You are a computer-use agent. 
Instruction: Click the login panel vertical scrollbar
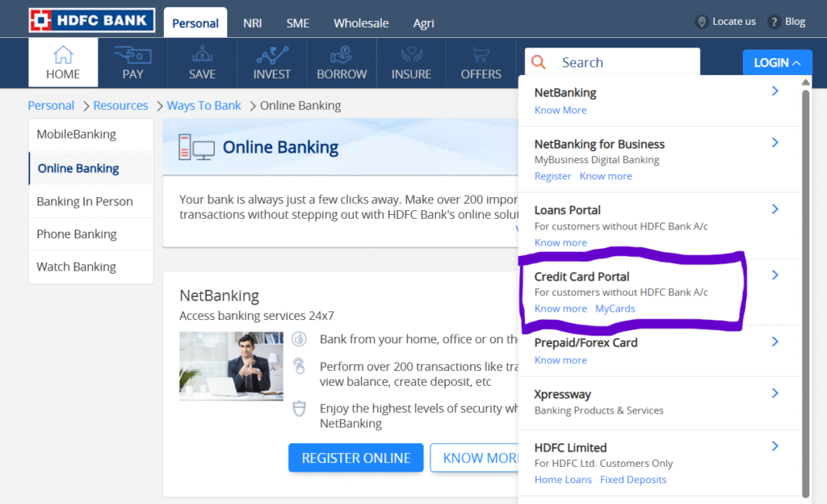pos(804,291)
